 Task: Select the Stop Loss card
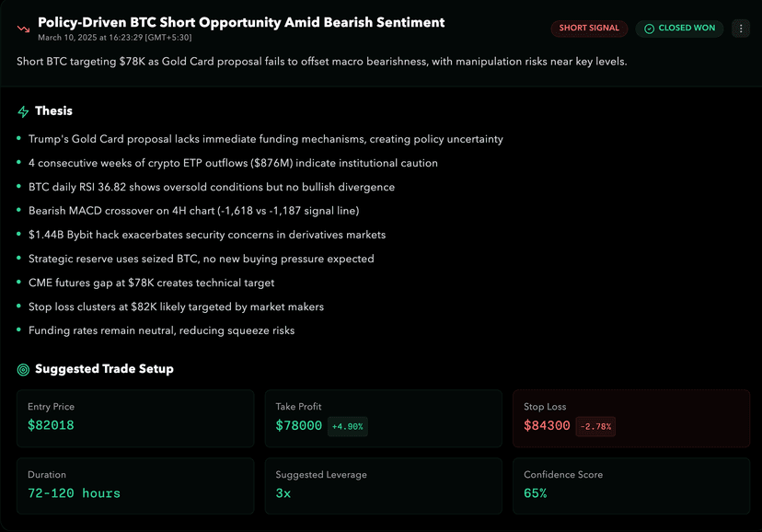click(x=630, y=418)
